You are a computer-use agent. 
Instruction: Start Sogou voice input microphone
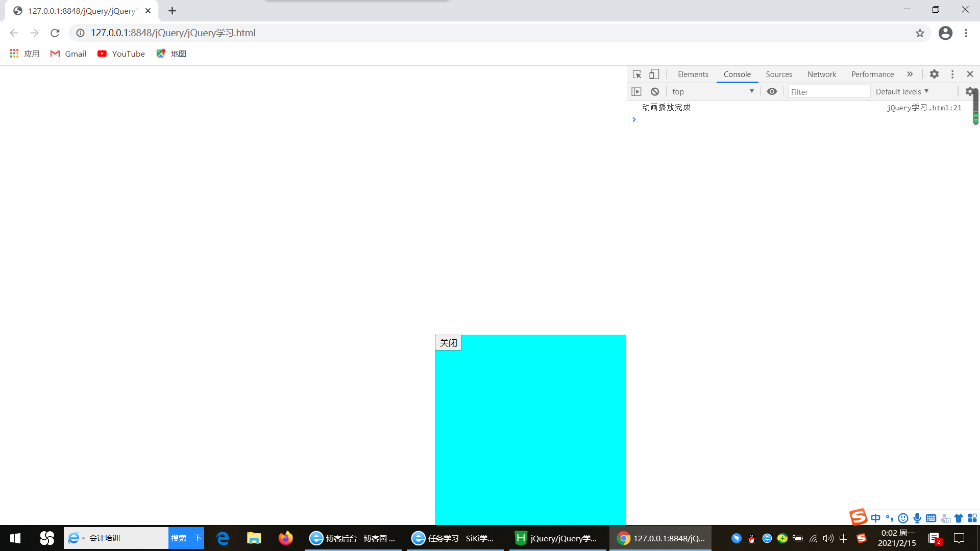pyautogui.click(x=917, y=518)
